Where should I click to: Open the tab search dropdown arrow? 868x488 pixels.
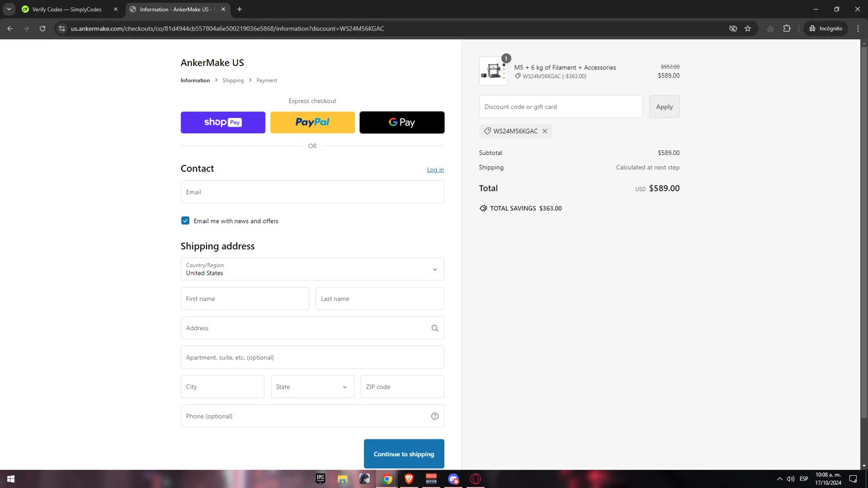[x=9, y=9]
